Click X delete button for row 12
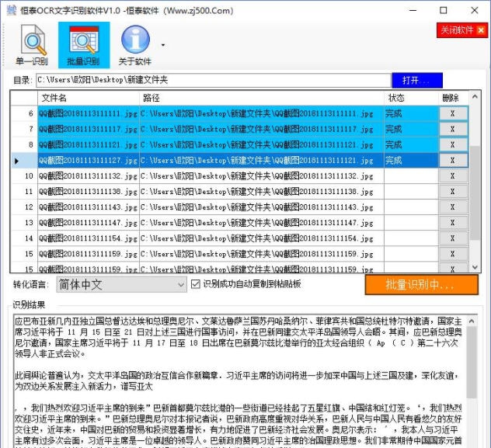491x448 pixels. tap(452, 207)
